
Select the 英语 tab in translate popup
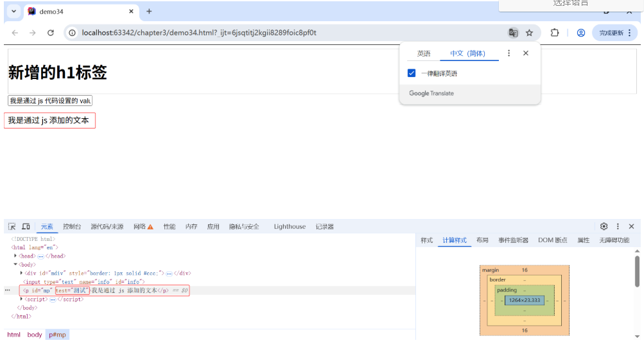click(424, 53)
